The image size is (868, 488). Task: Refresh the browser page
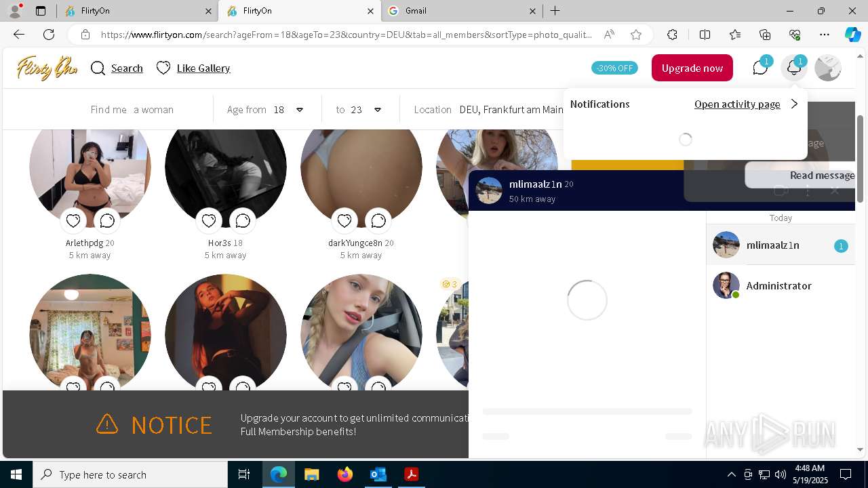(49, 35)
